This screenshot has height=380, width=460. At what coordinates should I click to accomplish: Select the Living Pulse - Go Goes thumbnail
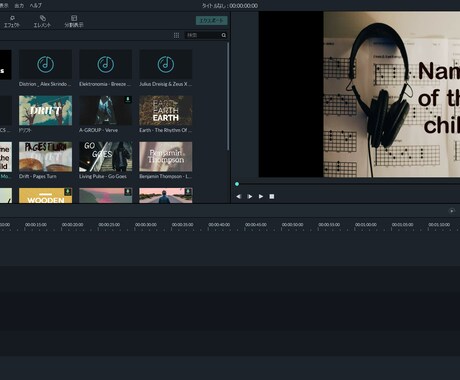pos(105,157)
